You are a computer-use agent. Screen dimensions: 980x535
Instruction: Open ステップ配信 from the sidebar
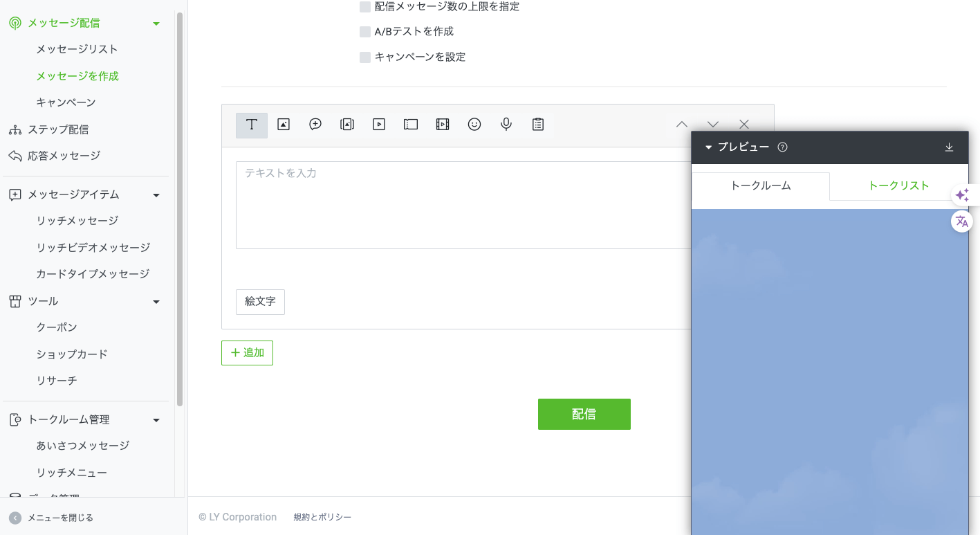click(x=58, y=129)
